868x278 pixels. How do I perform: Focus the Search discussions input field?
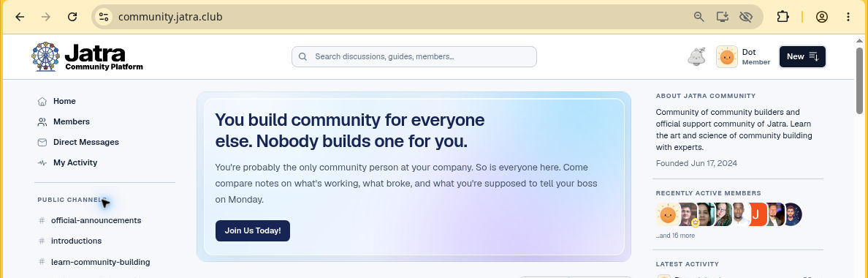click(414, 56)
